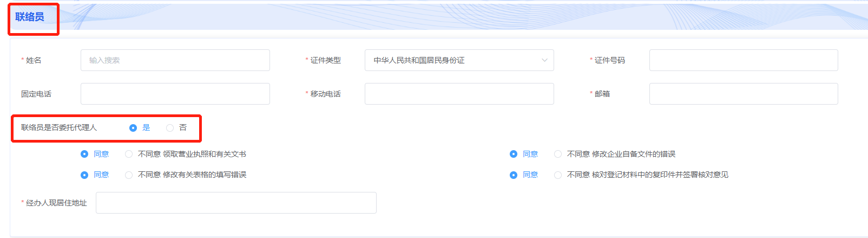Click the 移动电话 input field
The height and width of the screenshot is (238, 868).
459,94
